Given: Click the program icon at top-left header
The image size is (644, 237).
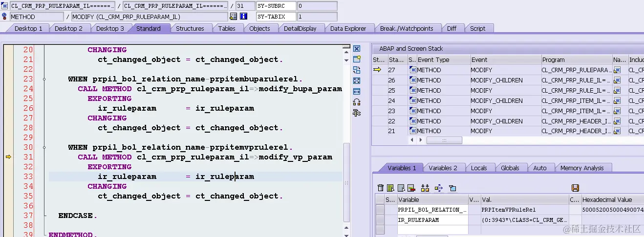Looking at the screenshot, I should point(4,6).
